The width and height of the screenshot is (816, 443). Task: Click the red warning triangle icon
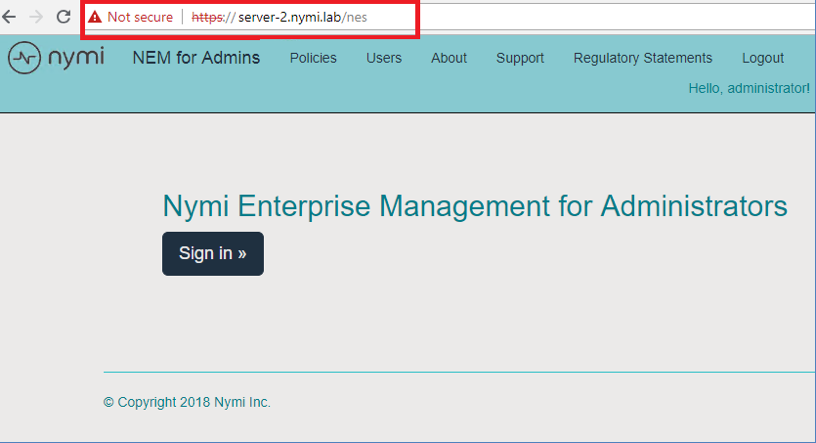pos(95,18)
